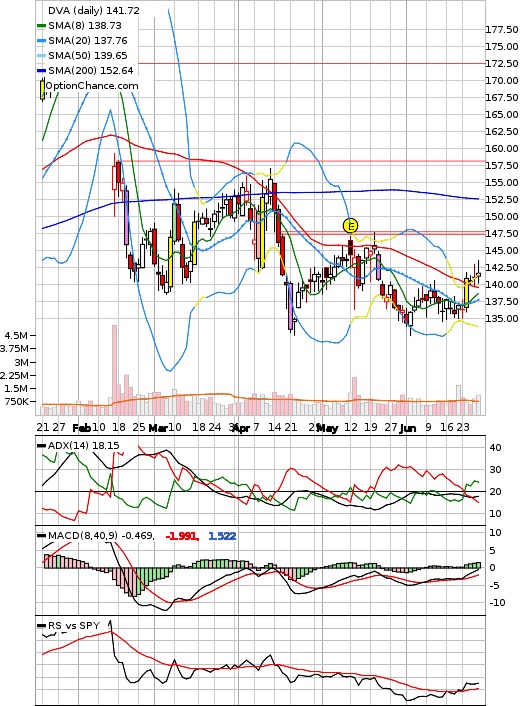Click the 142.50 price axis label
This screenshot has width=526, height=706.
(501, 267)
